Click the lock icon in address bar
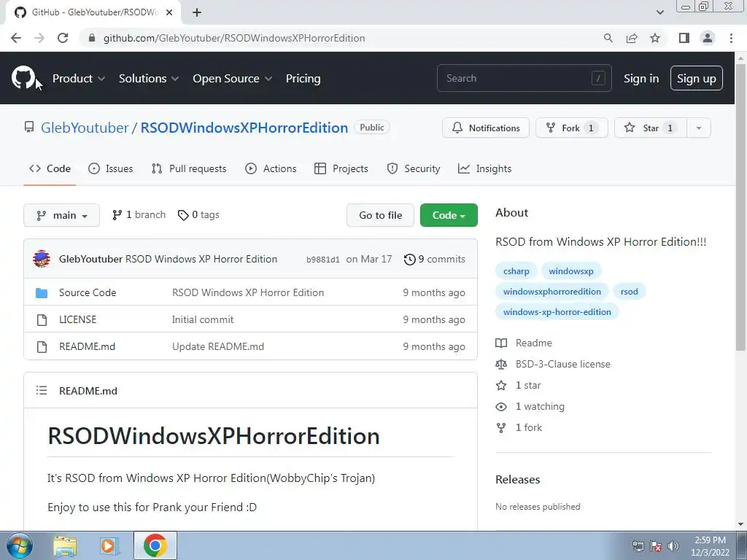 [x=92, y=38]
